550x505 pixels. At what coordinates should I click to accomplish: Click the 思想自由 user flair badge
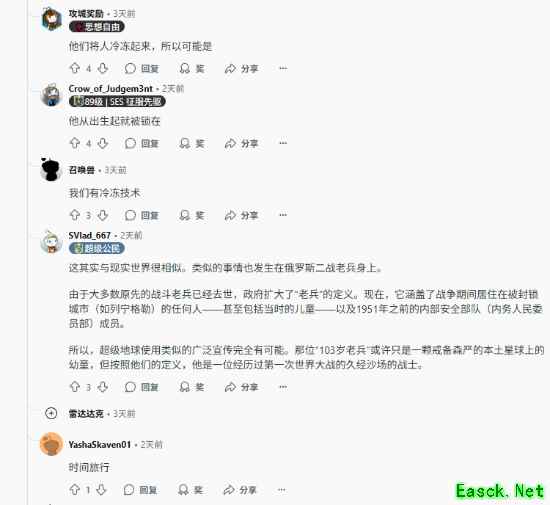click(96, 27)
